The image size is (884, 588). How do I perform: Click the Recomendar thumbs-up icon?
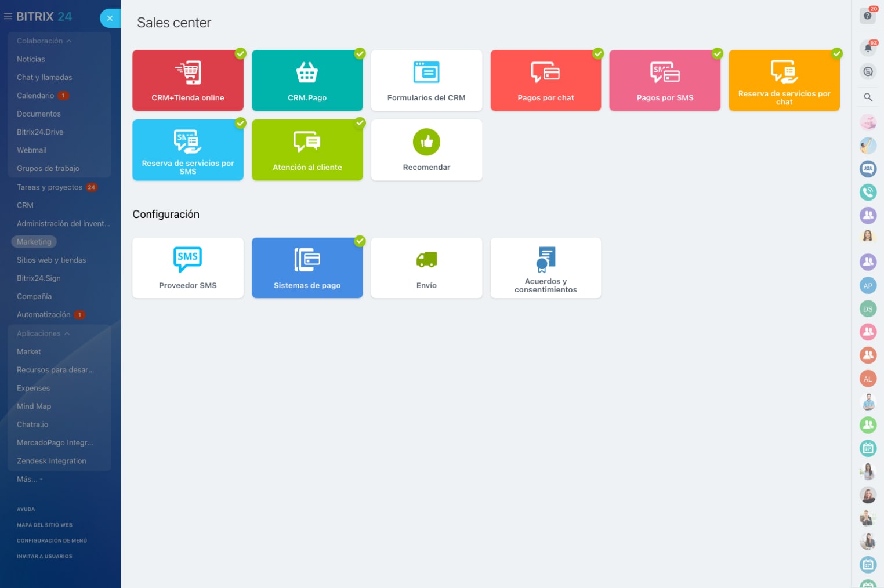[426, 142]
